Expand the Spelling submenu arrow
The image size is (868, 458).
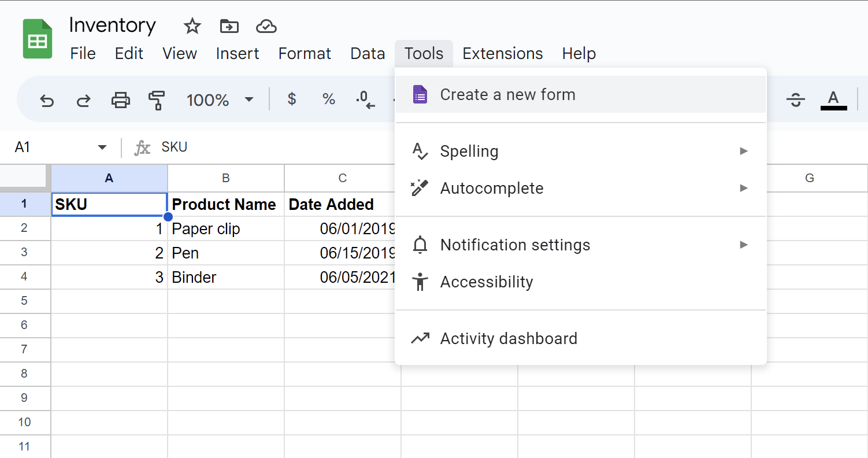pyautogui.click(x=744, y=151)
